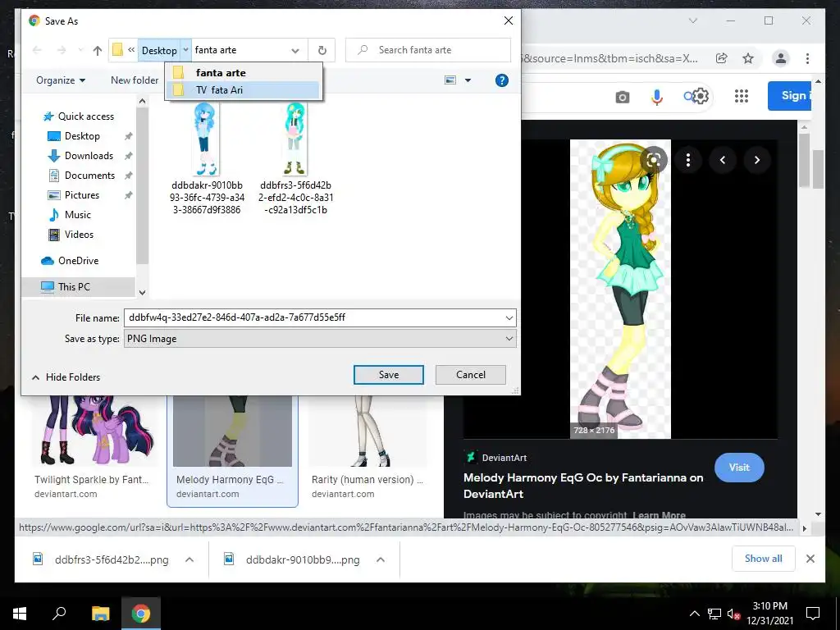Open options for ddbfrs3 download
840x630 pixels.
click(189, 559)
